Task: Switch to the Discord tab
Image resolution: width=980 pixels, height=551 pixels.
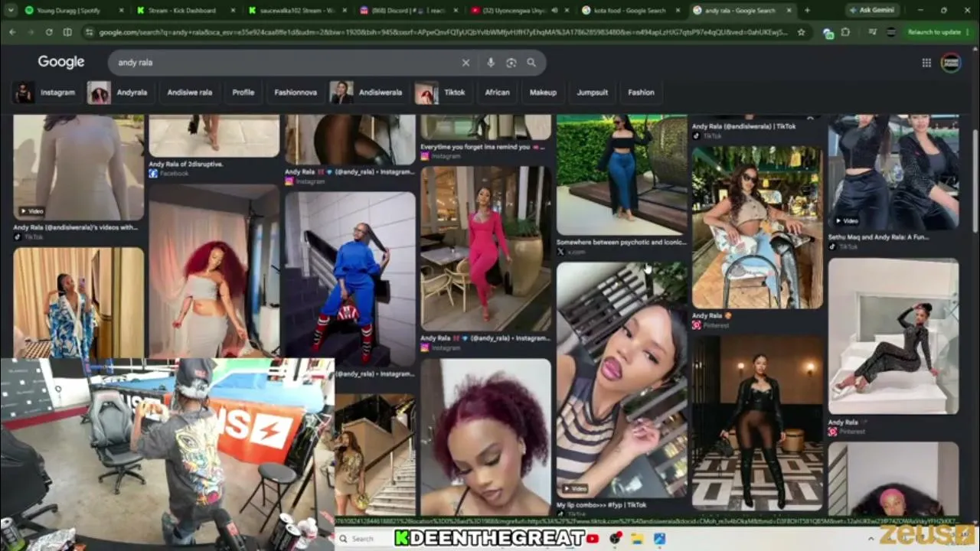Action: [409, 11]
